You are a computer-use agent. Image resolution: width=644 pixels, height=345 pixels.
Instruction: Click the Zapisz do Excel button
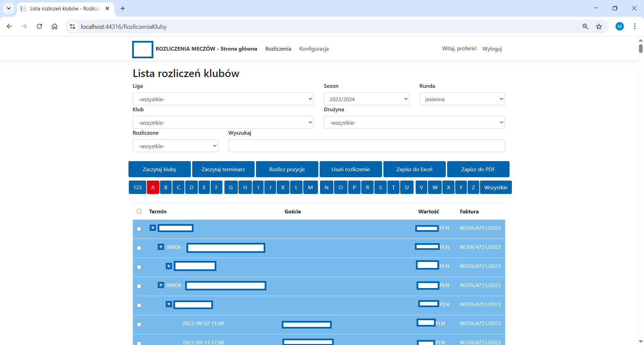tap(415, 169)
